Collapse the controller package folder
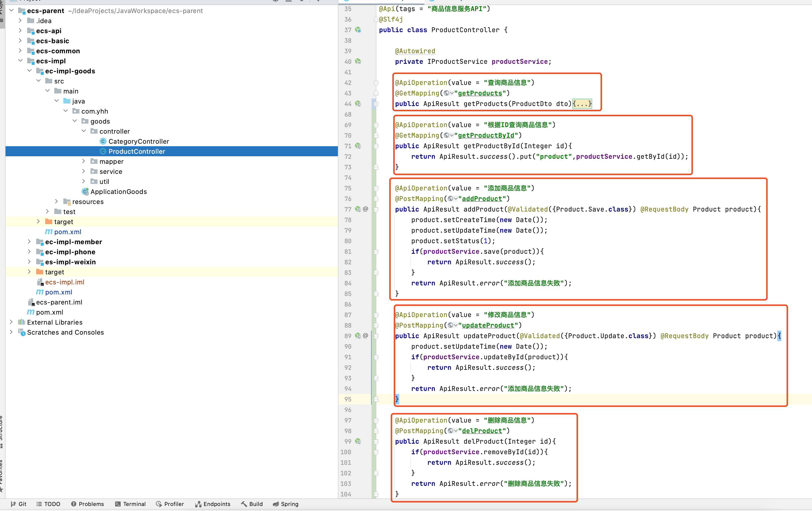 coord(84,131)
